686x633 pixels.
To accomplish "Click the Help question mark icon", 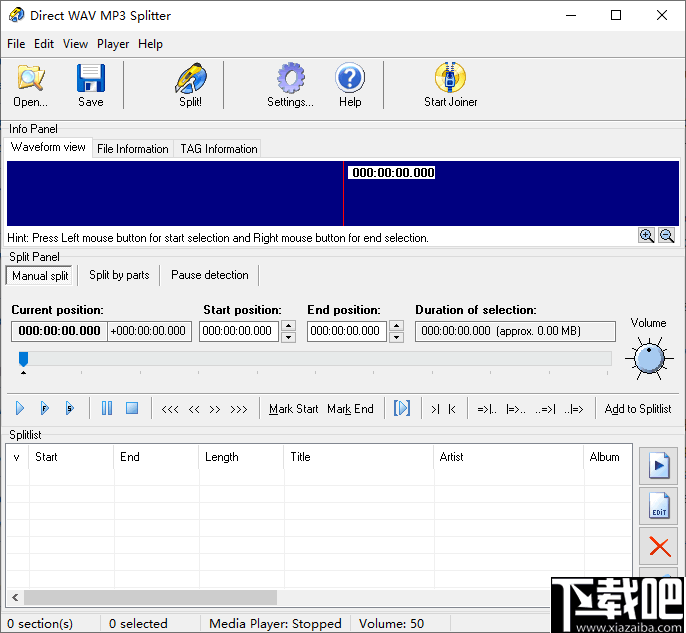I will coord(350,86).
